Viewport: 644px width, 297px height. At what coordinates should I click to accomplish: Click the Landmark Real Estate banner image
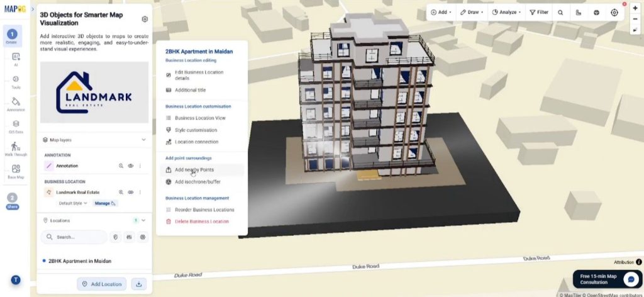(94, 92)
